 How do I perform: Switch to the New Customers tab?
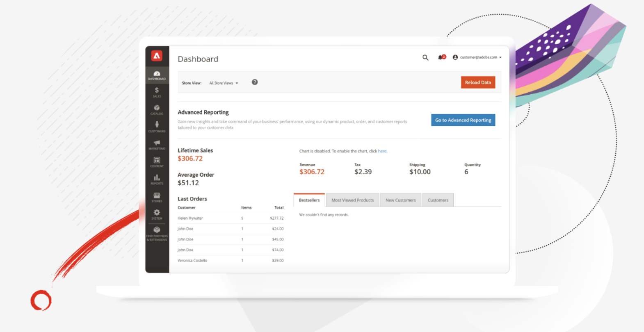(400, 200)
